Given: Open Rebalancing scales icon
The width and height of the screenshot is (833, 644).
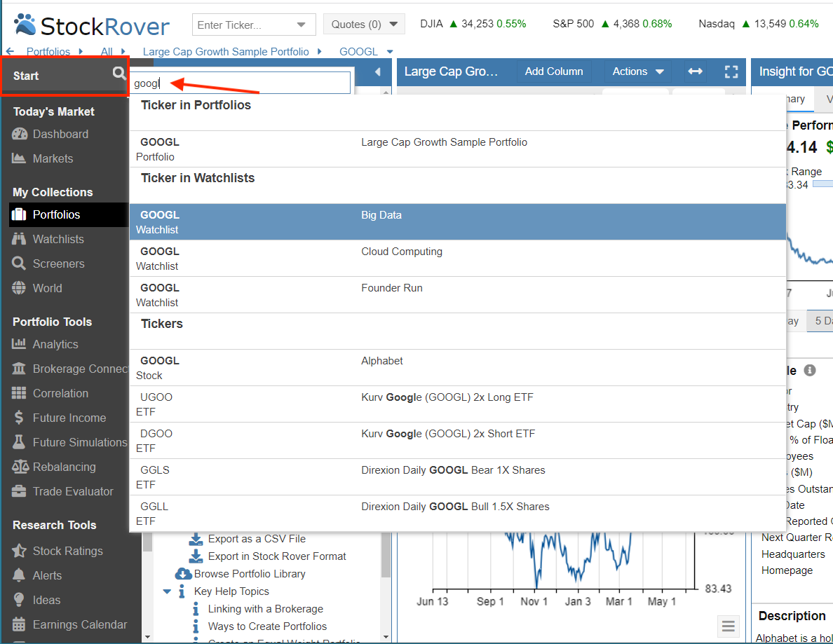Looking at the screenshot, I should click(x=20, y=467).
